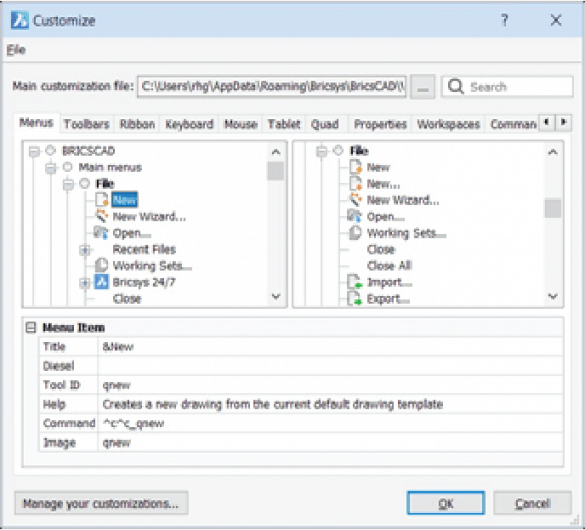Click right pane scrollbar down arrow
This screenshot has height=530, width=585.
tap(553, 297)
